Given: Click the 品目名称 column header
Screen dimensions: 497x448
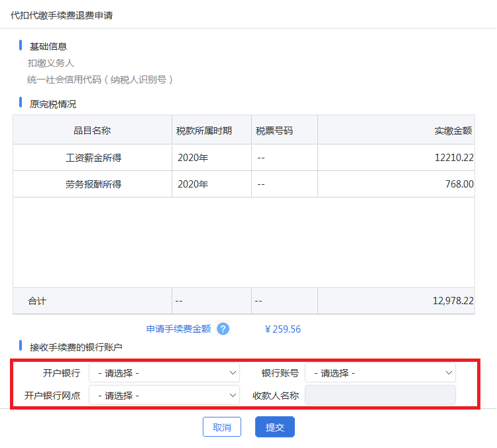Looking at the screenshot, I should (92, 131).
